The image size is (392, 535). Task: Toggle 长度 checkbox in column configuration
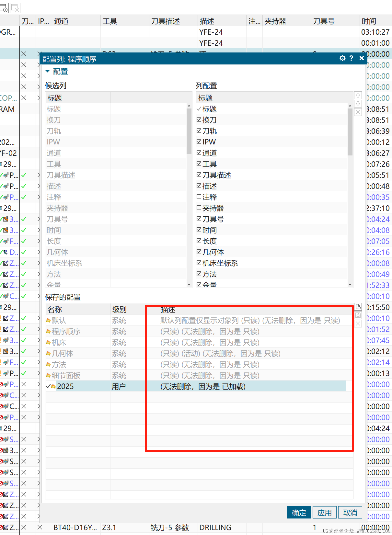199,241
